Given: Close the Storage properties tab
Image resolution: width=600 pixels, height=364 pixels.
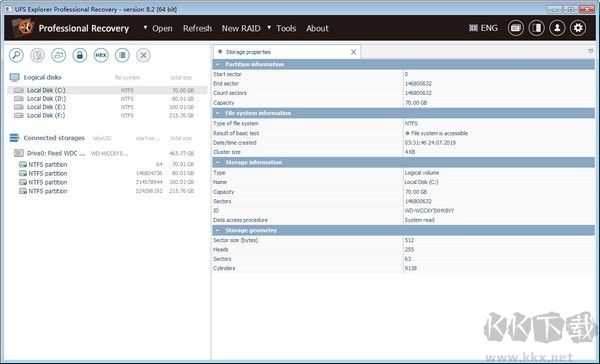Looking at the screenshot, I should [354, 52].
